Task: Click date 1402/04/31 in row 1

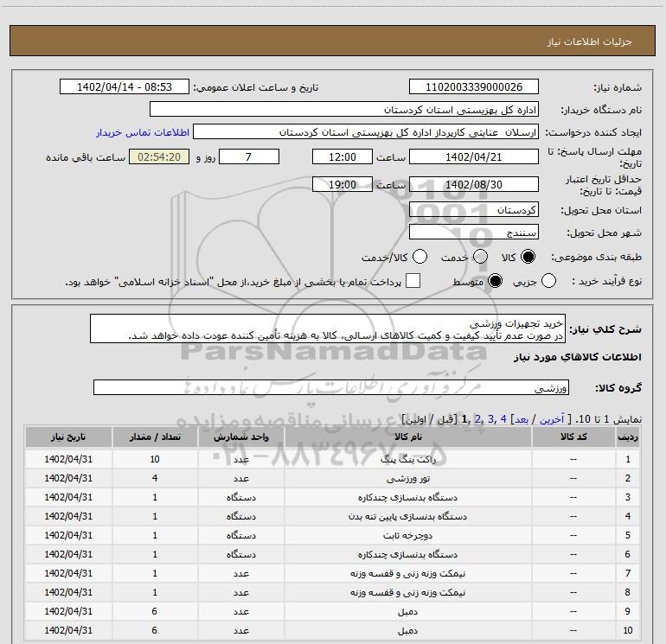Action: [68, 459]
